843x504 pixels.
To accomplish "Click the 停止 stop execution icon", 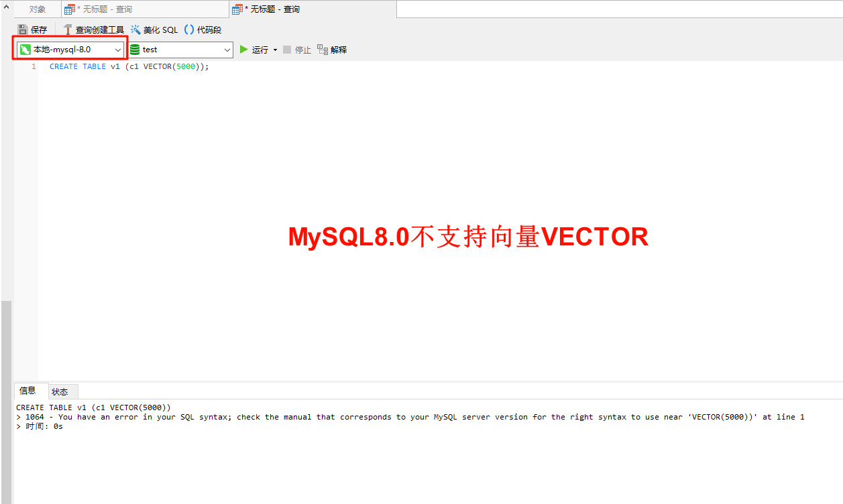I will click(x=288, y=49).
